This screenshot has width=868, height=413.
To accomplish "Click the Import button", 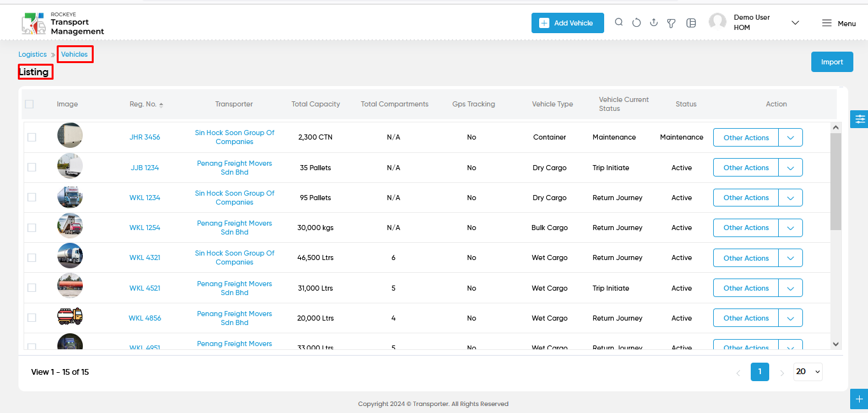I will (x=832, y=62).
